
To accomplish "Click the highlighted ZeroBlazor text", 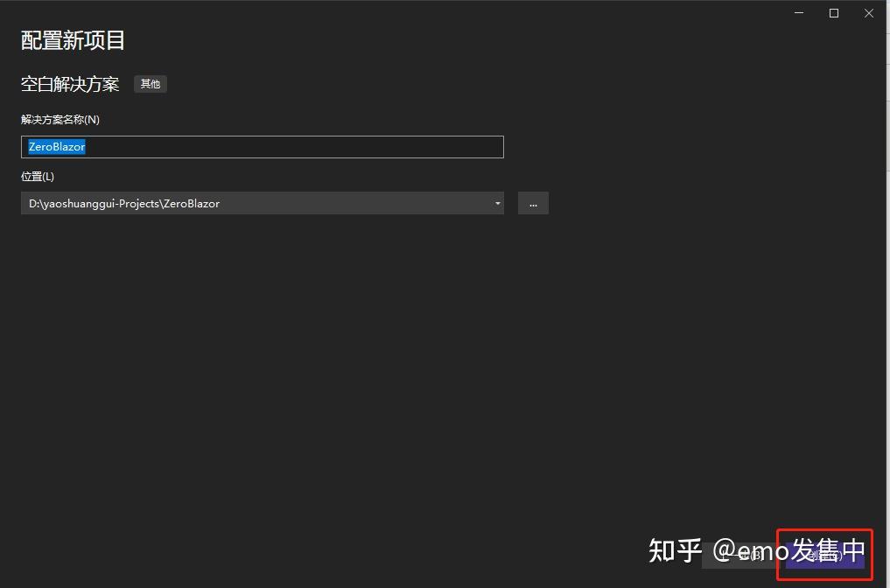I will (x=57, y=147).
